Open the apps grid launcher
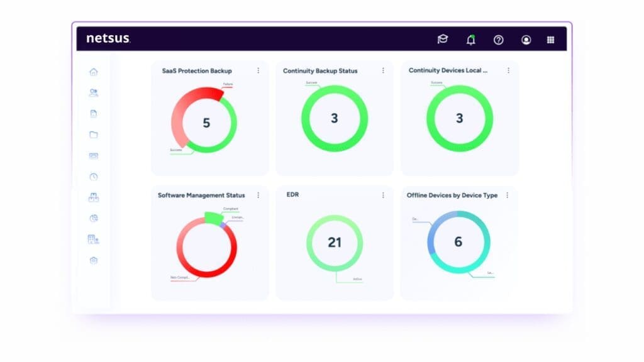The width and height of the screenshot is (644, 362). click(x=551, y=40)
